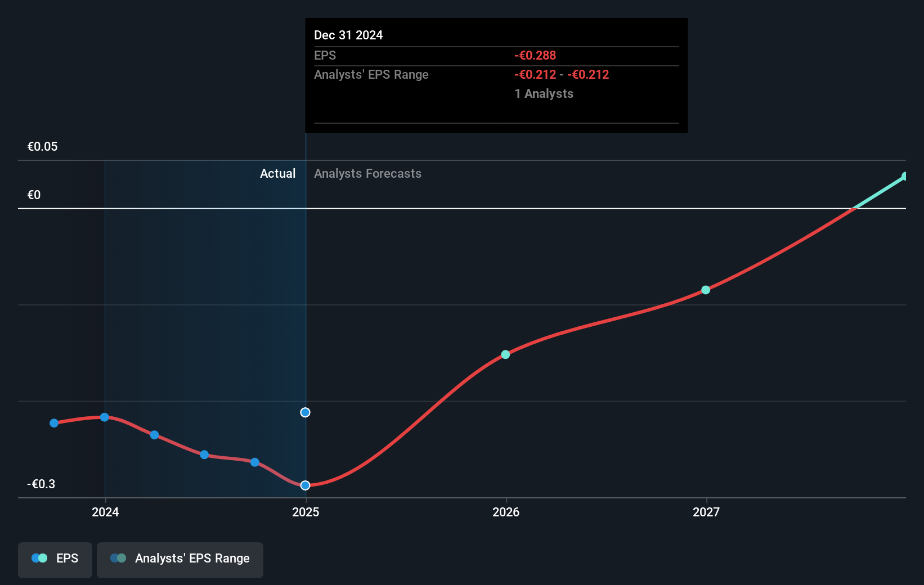This screenshot has height=585, width=924.
Task: Expand the Dec 31 2024 tooltip details
Action: coord(348,35)
